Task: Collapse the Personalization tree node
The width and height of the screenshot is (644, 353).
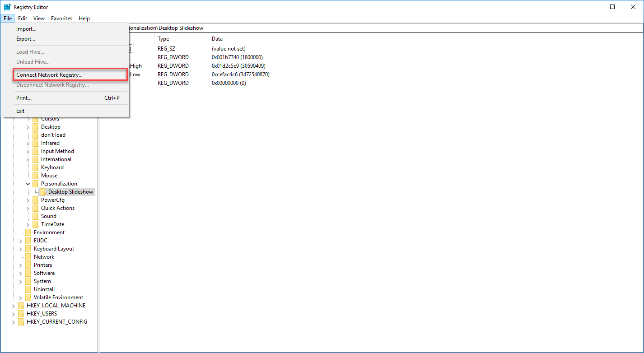Action: tap(28, 184)
